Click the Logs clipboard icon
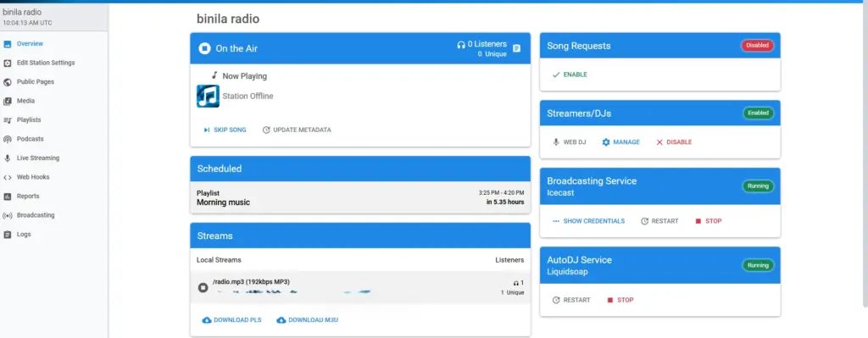Image resolution: width=868 pixels, height=338 pixels. pos(7,235)
